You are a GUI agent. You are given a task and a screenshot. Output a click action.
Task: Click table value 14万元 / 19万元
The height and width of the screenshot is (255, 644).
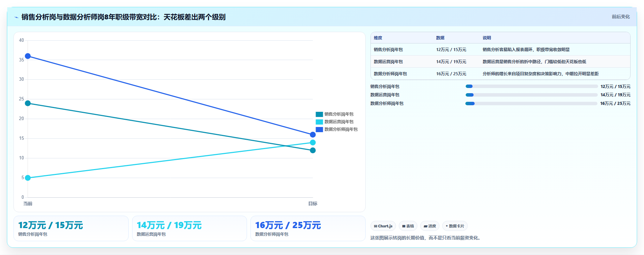451,62
